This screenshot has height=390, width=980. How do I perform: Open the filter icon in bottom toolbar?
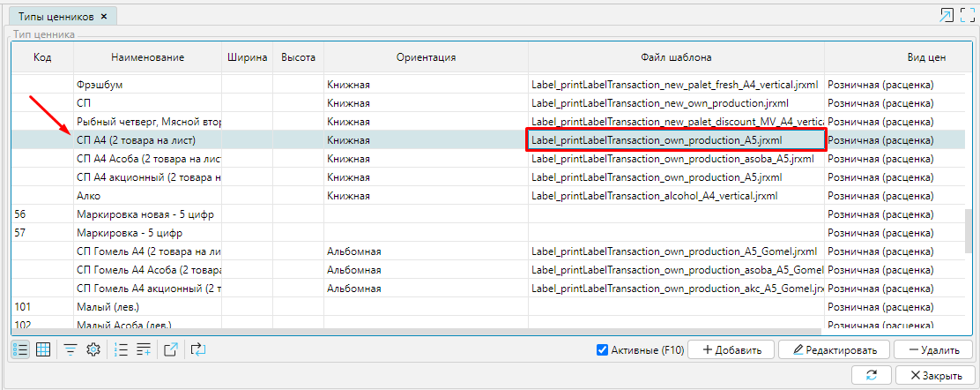point(71,349)
